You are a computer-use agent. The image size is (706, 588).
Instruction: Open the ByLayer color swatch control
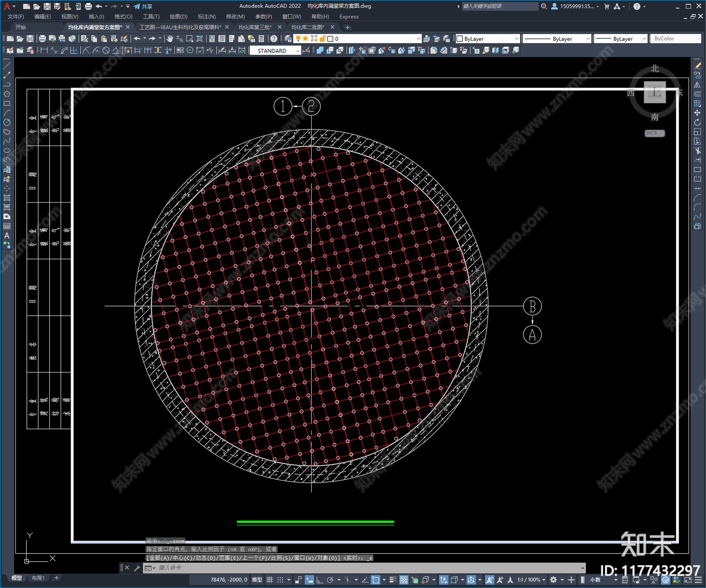coord(488,39)
